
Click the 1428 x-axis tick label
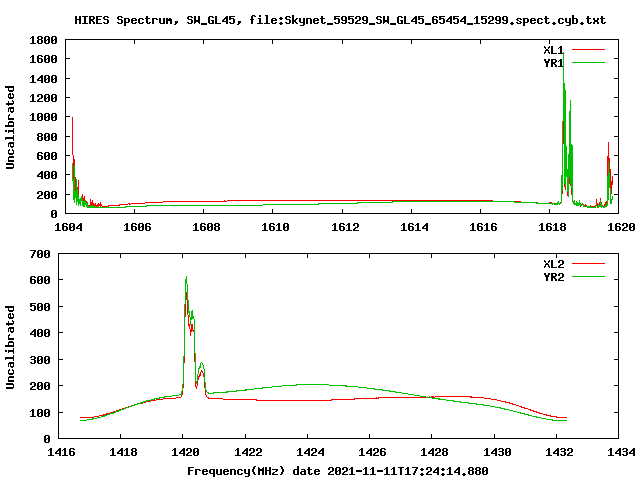coord(434,452)
